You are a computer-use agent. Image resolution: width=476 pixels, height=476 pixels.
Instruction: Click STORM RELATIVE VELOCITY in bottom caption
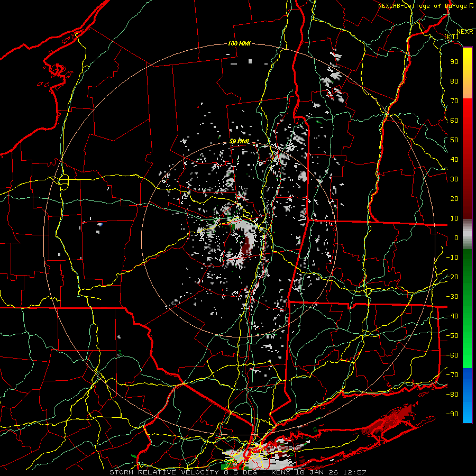coord(163,472)
